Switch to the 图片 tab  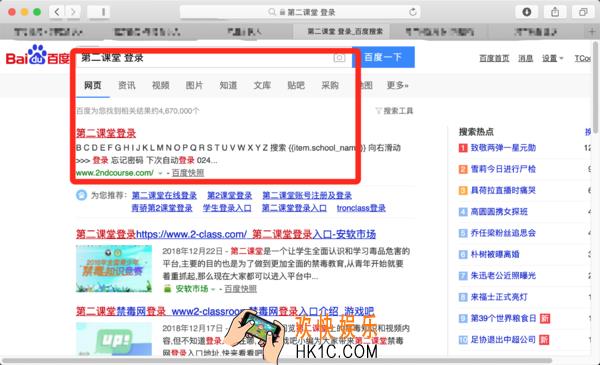[x=194, y=85]
